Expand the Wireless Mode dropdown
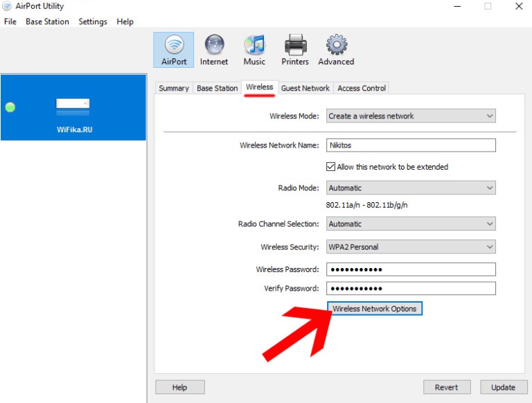This screenshot has width=532, height=403. [411, 116]
